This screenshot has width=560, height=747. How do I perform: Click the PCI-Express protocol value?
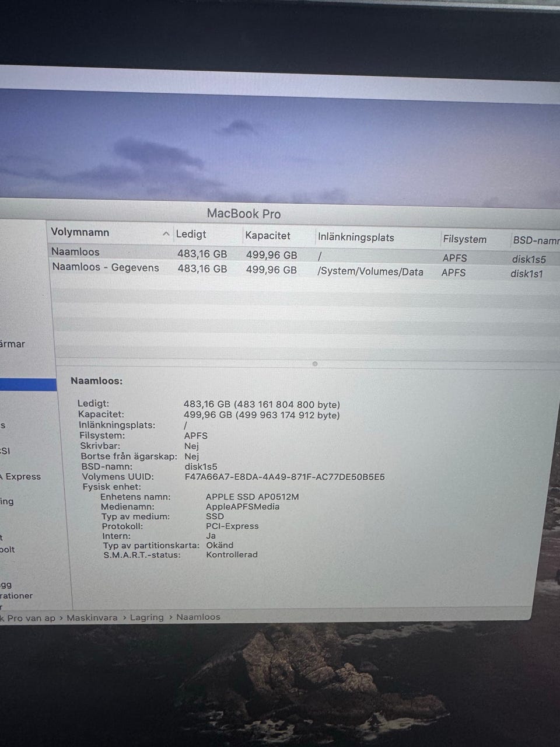(232, 526)
